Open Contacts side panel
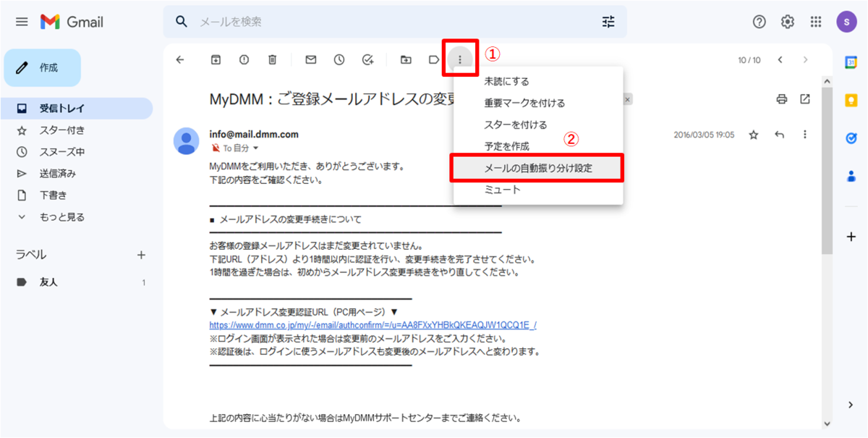 (851, 175)
